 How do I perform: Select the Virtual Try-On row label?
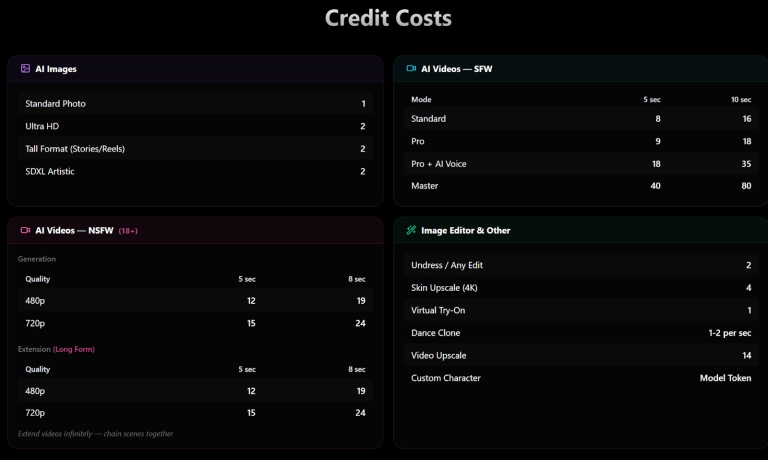click(438, 311)
